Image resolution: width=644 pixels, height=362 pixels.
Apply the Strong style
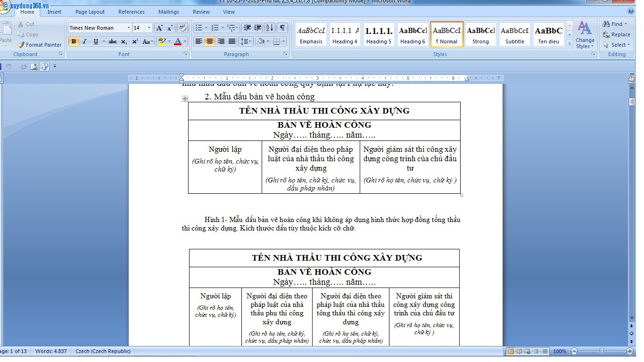coord(481,35)
